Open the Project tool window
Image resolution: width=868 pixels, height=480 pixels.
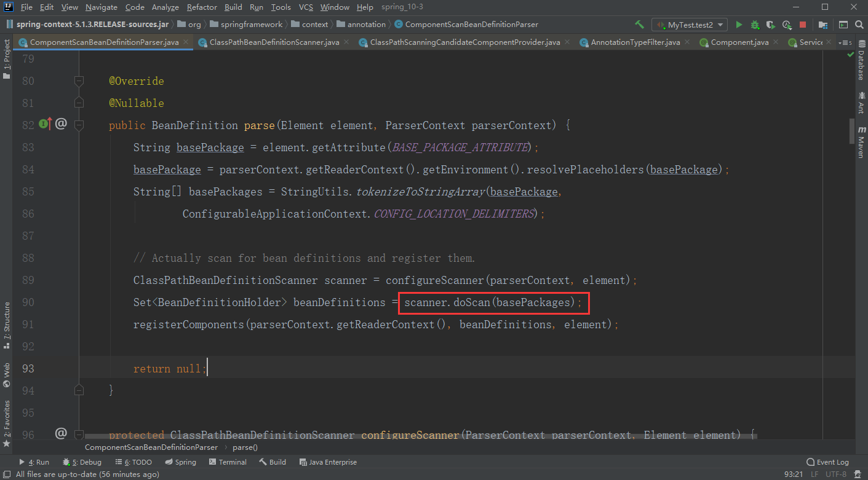coord(7,60)
